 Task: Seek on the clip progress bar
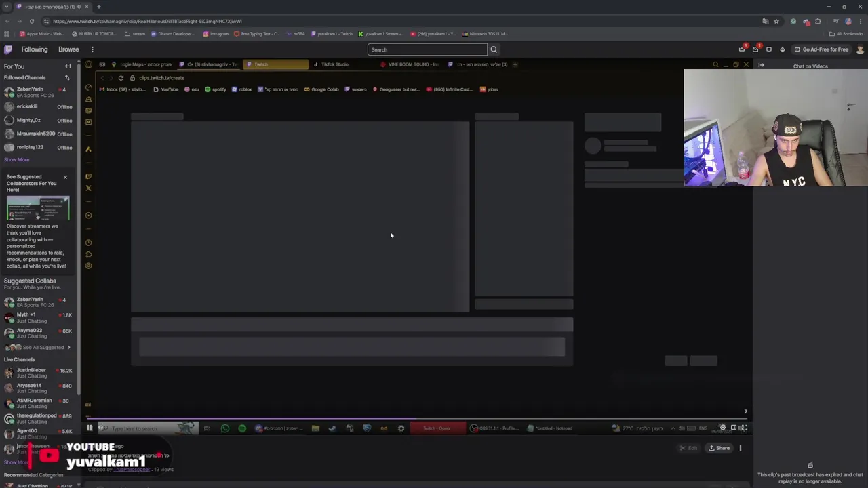point(418,420)
